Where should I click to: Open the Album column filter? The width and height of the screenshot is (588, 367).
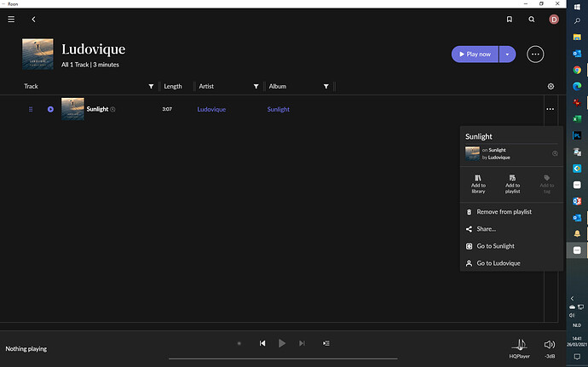coord(326,86)
